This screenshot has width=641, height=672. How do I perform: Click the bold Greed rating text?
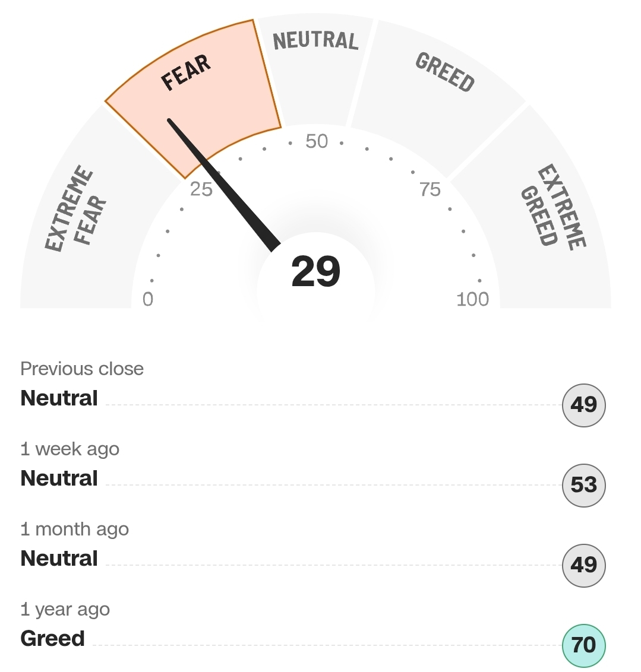(x=53, y=639)
